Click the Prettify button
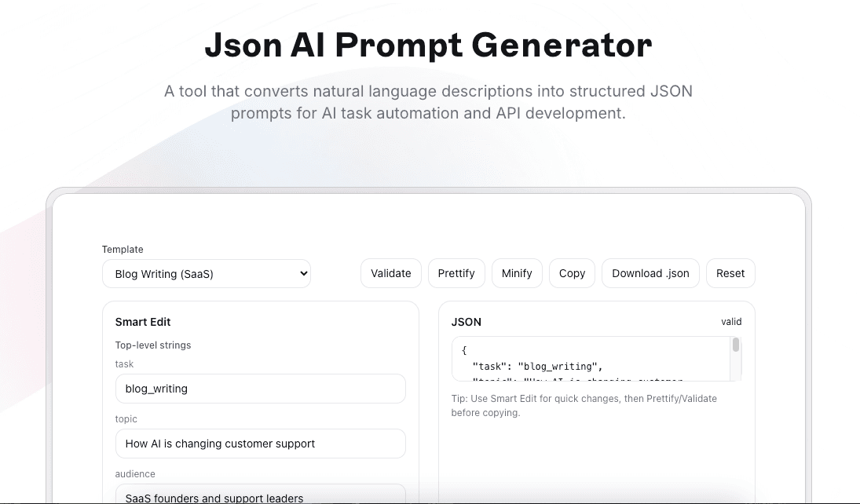Viewport: 860px width, 504px height. (x=456, y=273)
